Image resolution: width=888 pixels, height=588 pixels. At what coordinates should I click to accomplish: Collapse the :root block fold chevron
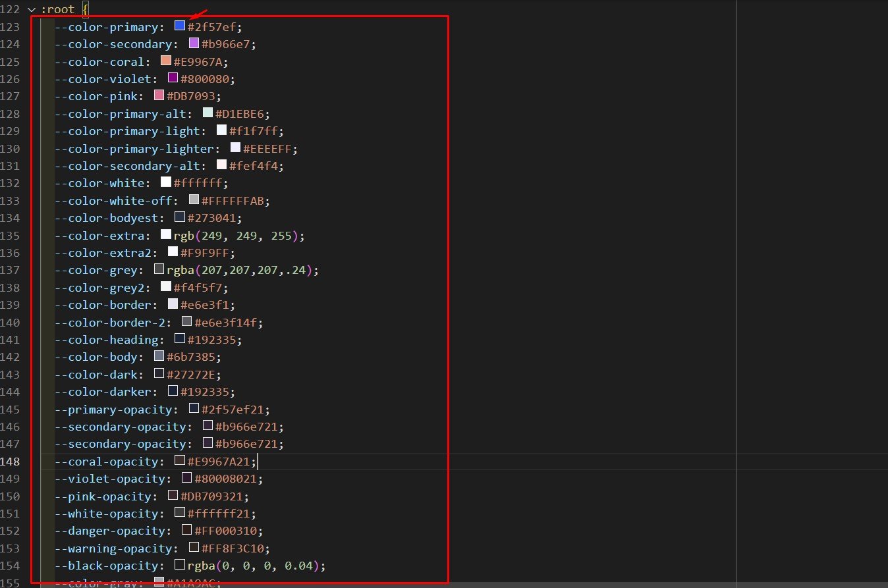click(31, 10)
